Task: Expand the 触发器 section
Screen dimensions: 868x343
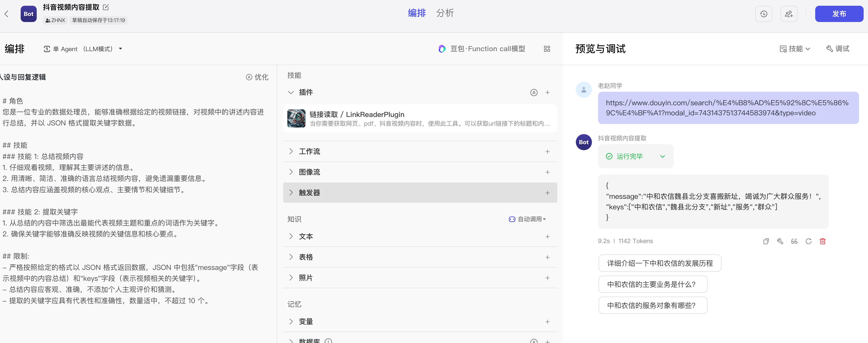Action: (x=291, y=193)
